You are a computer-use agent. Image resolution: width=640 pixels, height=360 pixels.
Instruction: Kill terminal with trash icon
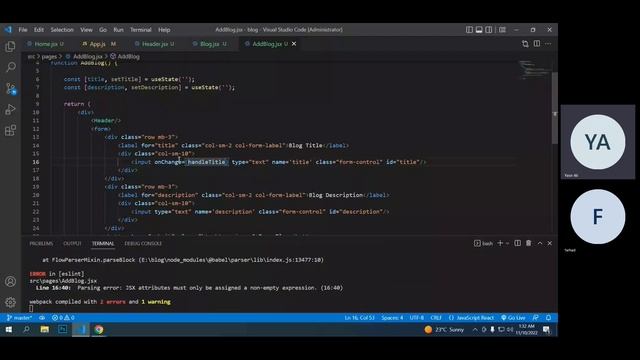[529, 243]
